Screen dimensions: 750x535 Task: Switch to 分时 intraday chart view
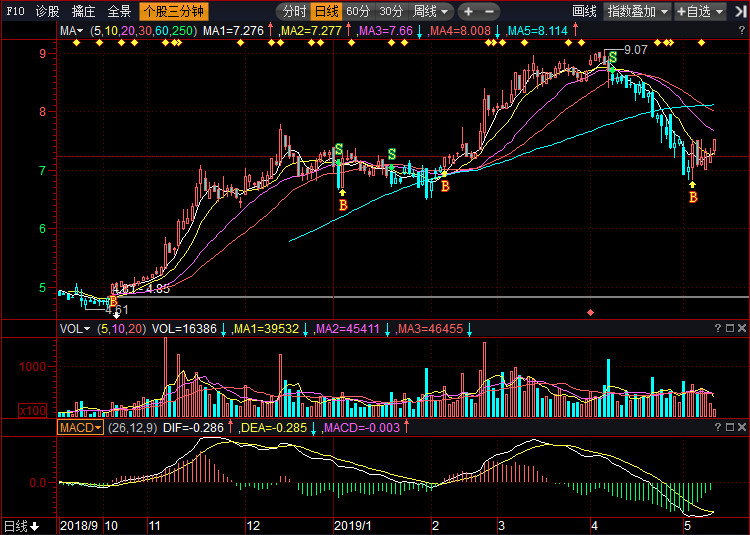point(294,12)
